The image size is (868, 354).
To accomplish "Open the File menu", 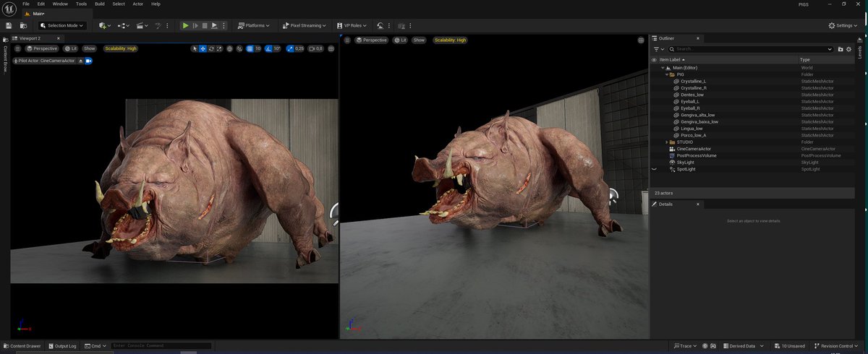I will coord(26,4).
